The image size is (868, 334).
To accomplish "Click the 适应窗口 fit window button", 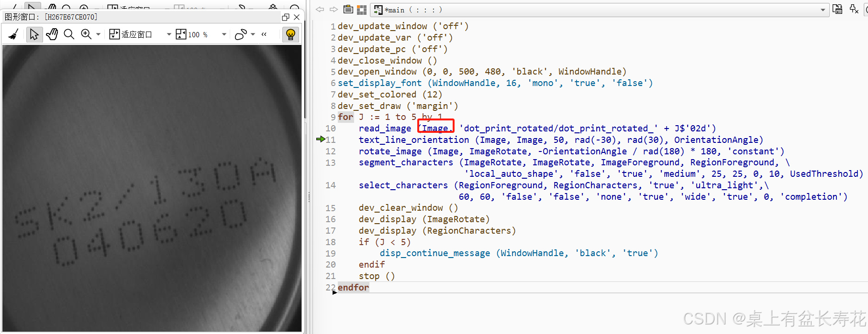I will pos(131,34).
